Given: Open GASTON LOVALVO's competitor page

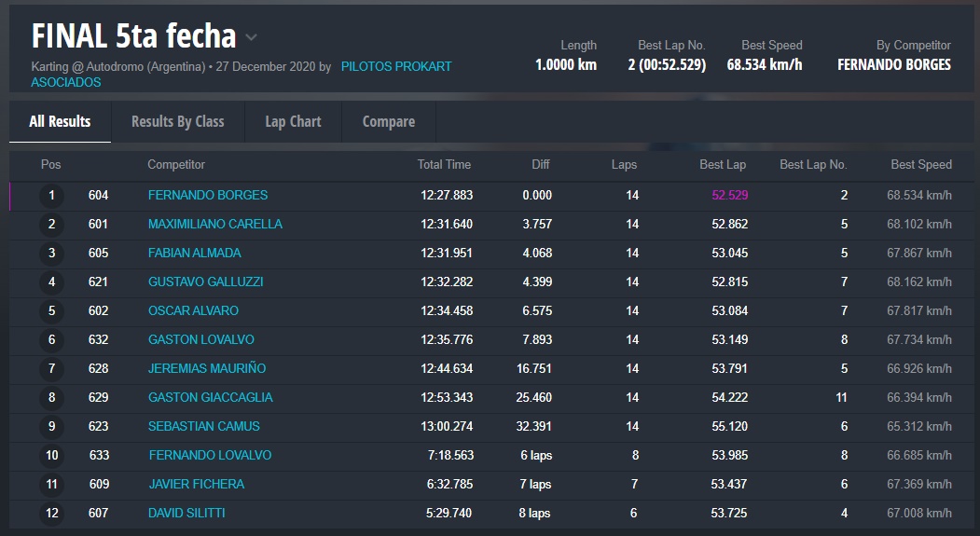Looking at the screenshot, I should coord(200,339).
